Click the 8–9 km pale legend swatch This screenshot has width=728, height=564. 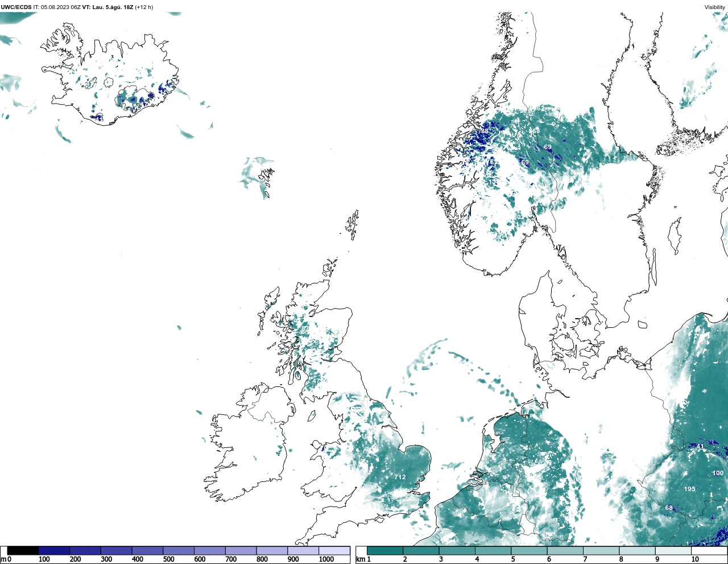pyautogui.click(x=638, y=550)
